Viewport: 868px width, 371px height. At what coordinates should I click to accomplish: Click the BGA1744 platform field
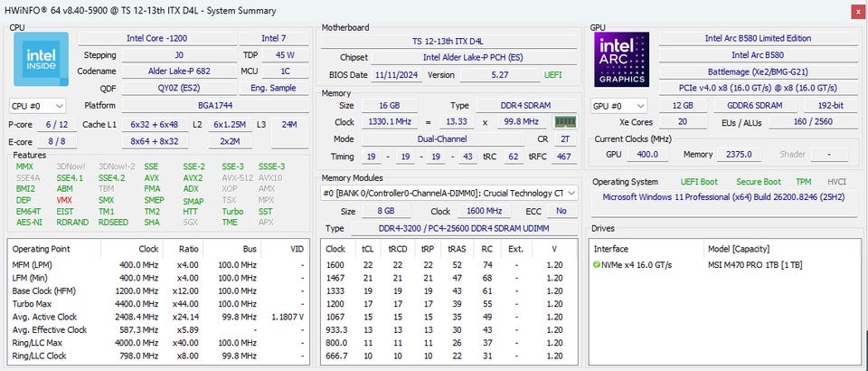(215, 106)
